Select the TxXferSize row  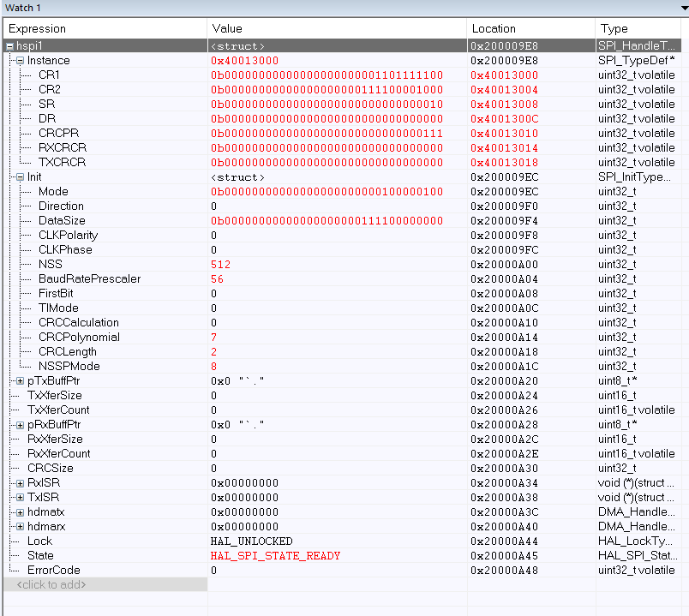[x=342, y=396]
